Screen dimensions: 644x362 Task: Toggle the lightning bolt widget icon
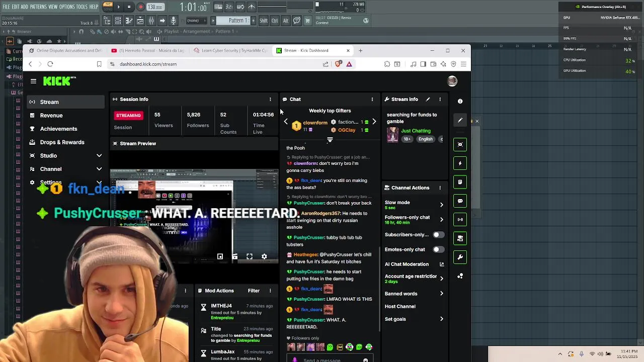[x=460, y=163]
